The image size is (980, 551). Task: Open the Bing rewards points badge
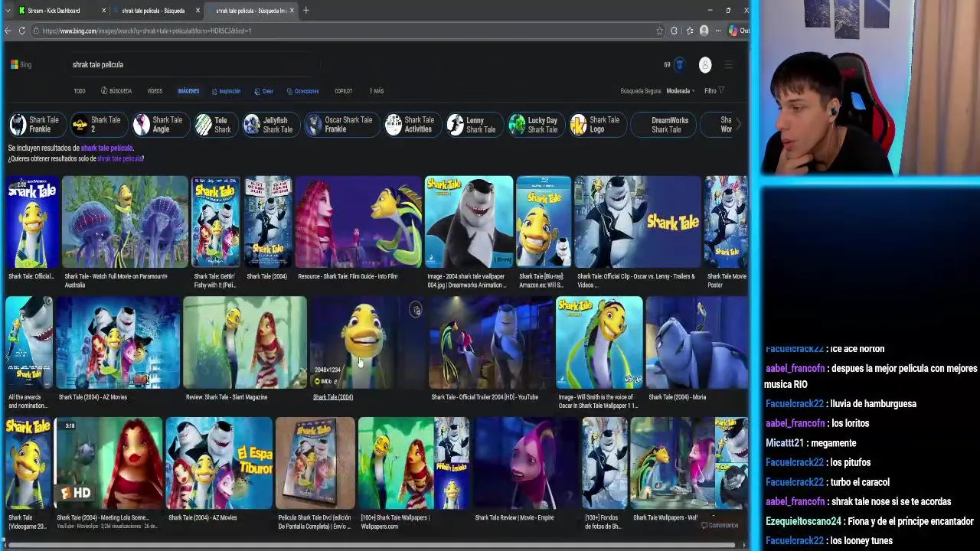point(675,65)
